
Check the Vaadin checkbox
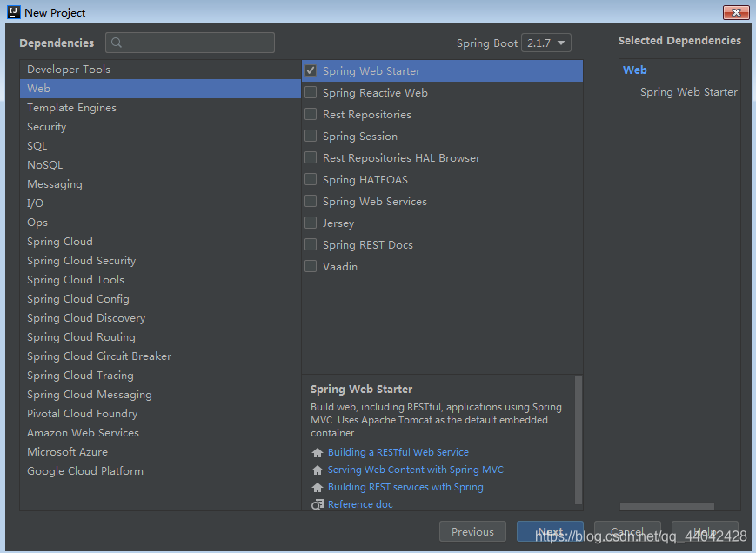point(311,266)
